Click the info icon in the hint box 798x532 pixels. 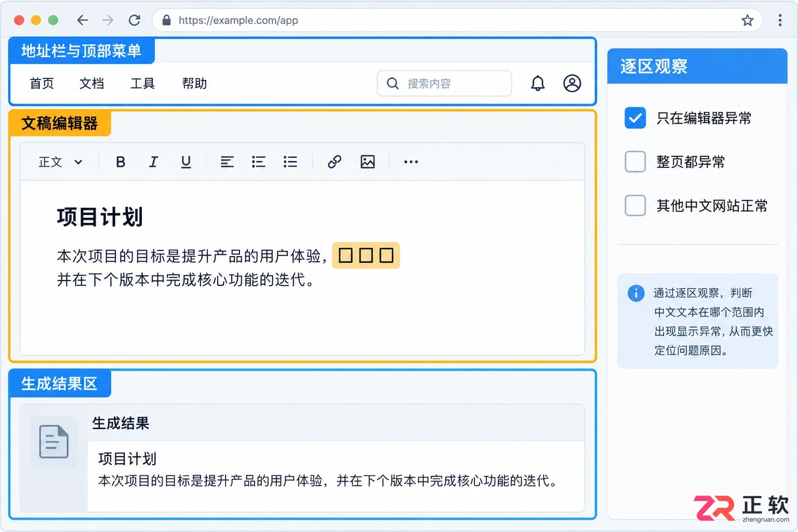[636, 293]
